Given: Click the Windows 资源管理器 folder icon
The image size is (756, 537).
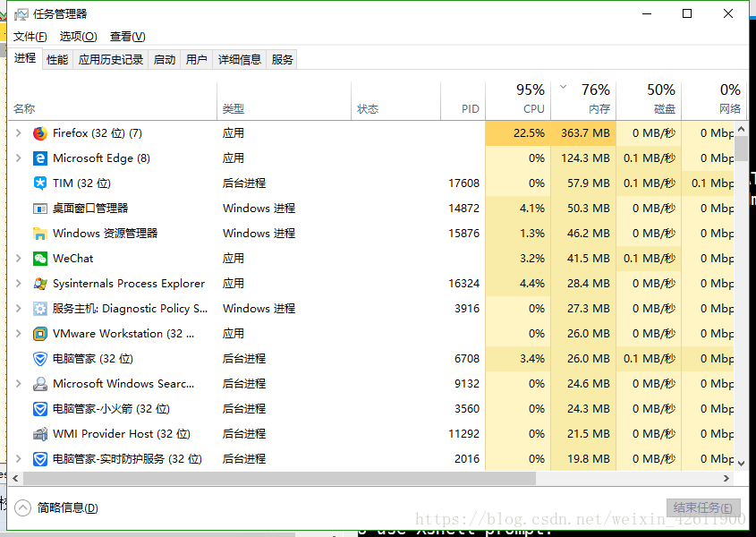Looking at the screenshot, I should point(40,234).
